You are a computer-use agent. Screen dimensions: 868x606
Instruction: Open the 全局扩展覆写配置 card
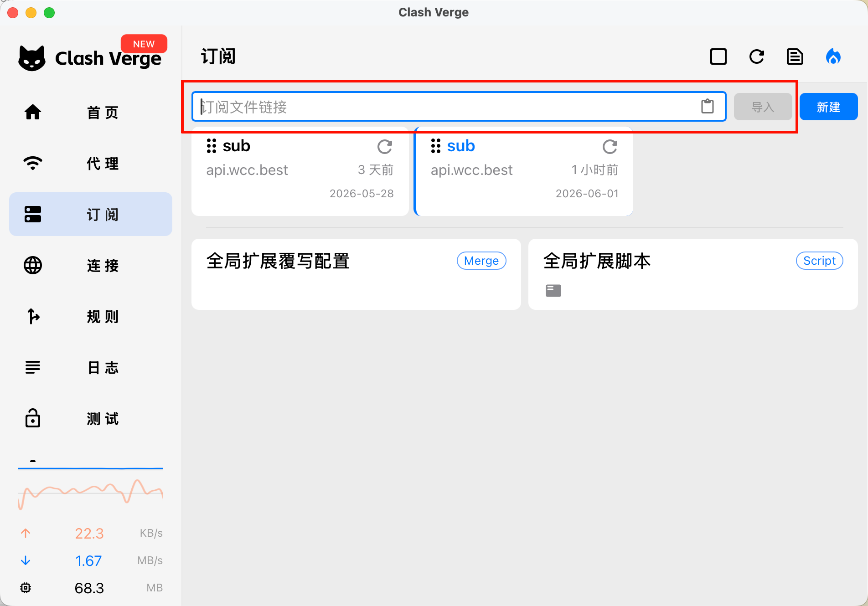coord(356,274)
